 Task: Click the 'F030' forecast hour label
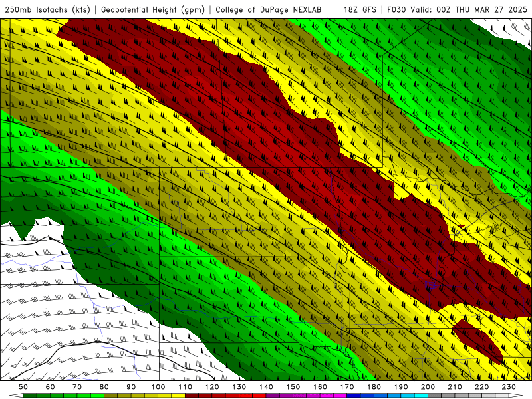point(396,10)
